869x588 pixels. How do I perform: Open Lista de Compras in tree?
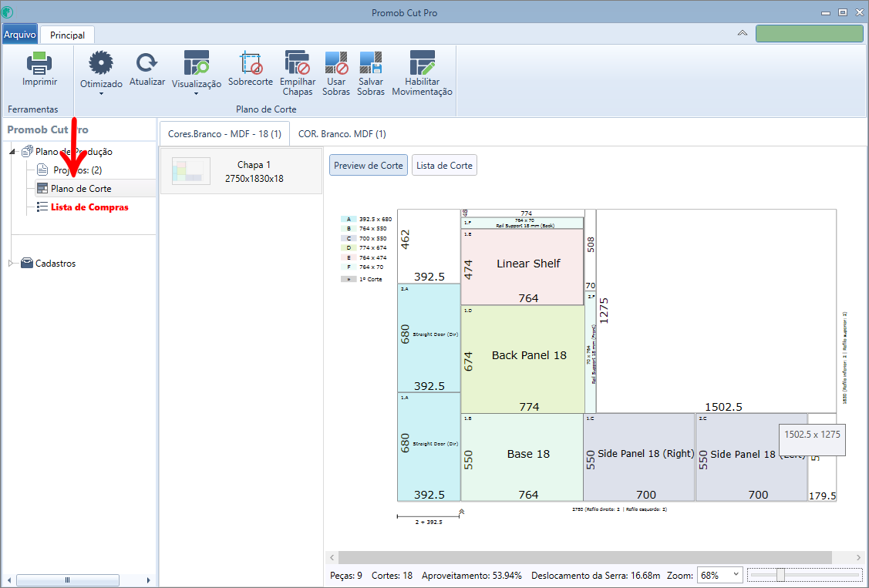tap(89, 207)
